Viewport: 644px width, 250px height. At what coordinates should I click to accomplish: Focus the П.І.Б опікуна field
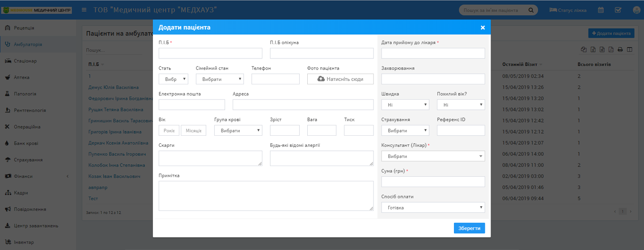point(322,53)
